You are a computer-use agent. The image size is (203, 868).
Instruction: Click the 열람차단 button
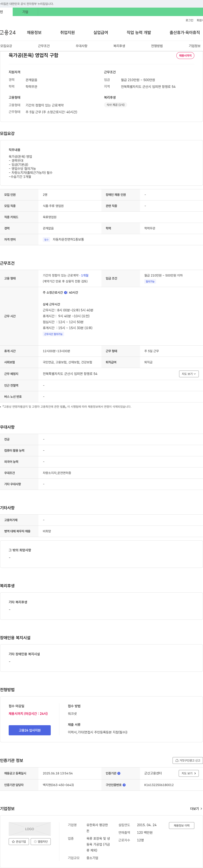click(x=41, y=841)
